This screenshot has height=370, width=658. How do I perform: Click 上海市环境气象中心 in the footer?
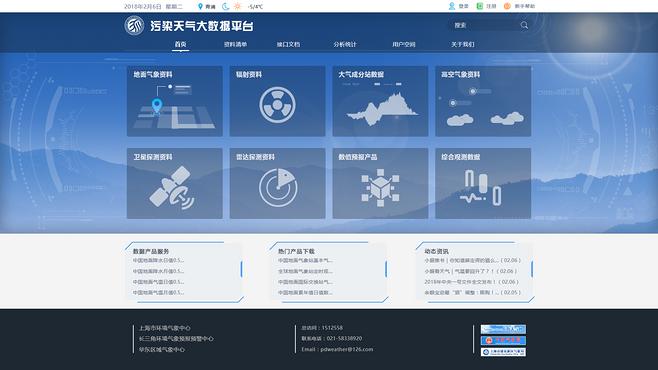pos(164,328)
